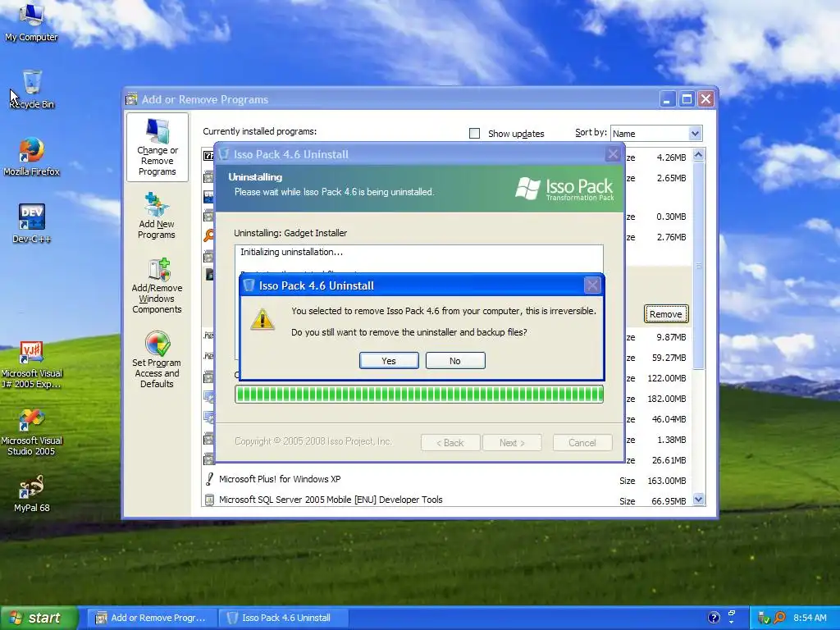The image size is (840, 630).
Task: Click the programs list scrollbar thumb
Action: [698, 265]
